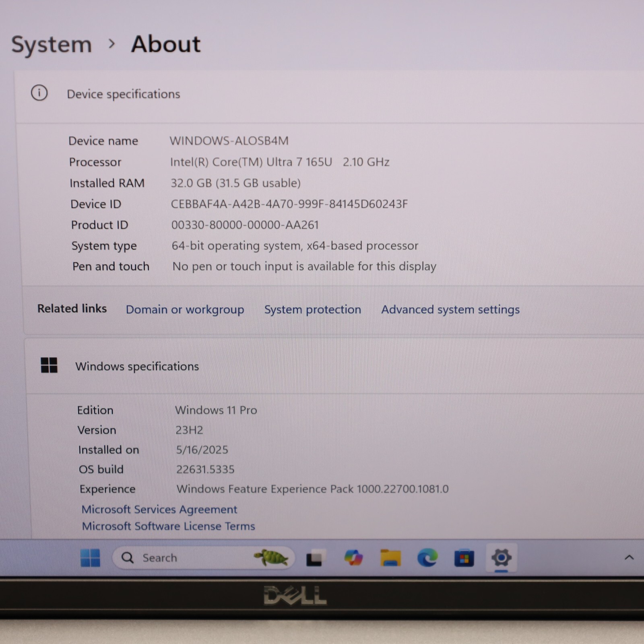Click the Settings gear taskbar icon
The width and height of the screenshot is (644, 644).
[501, 557]
